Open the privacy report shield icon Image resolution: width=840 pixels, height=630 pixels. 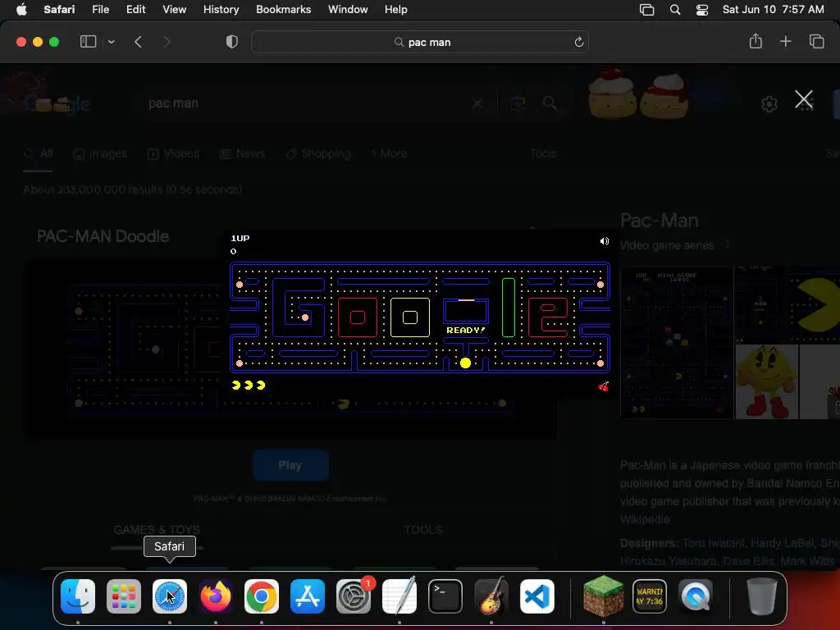coord(232,42)
